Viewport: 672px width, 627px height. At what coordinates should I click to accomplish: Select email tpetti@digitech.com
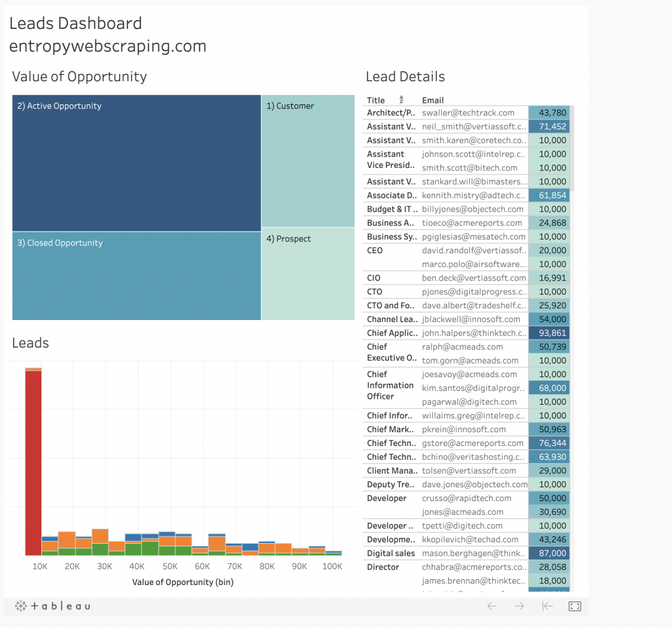462,525
